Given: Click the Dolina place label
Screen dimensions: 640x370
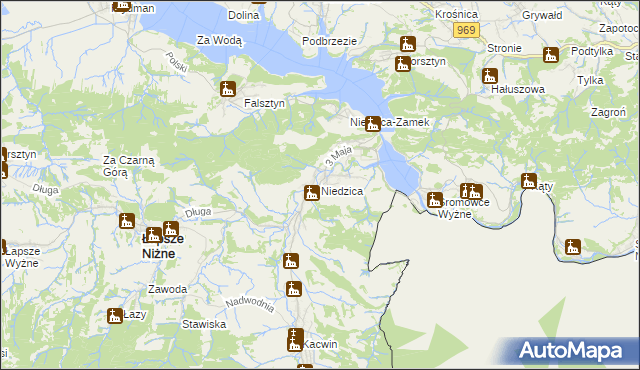Looking at the screenshot, I should [244, 16].
